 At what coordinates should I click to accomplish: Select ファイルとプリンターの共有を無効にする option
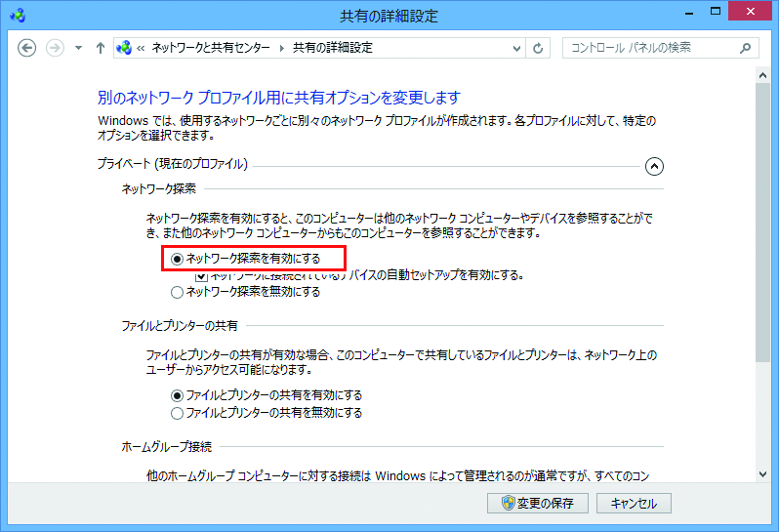pos(177,413)
